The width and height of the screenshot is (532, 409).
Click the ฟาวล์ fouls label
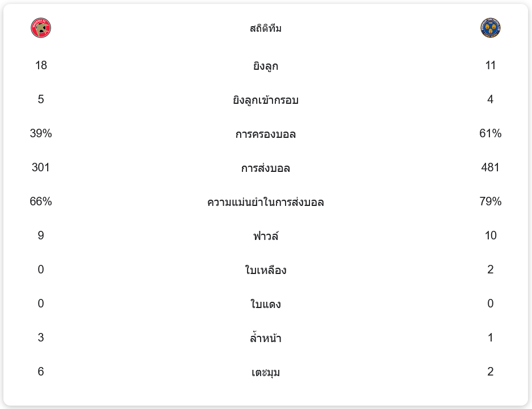pos(266,236)
